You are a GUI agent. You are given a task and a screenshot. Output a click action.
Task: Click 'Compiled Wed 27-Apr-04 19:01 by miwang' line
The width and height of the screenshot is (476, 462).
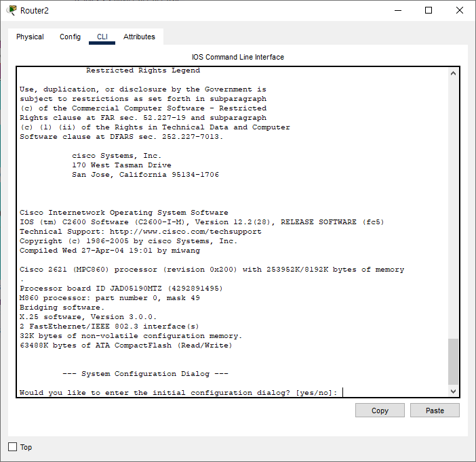click(x=110, y=251)
